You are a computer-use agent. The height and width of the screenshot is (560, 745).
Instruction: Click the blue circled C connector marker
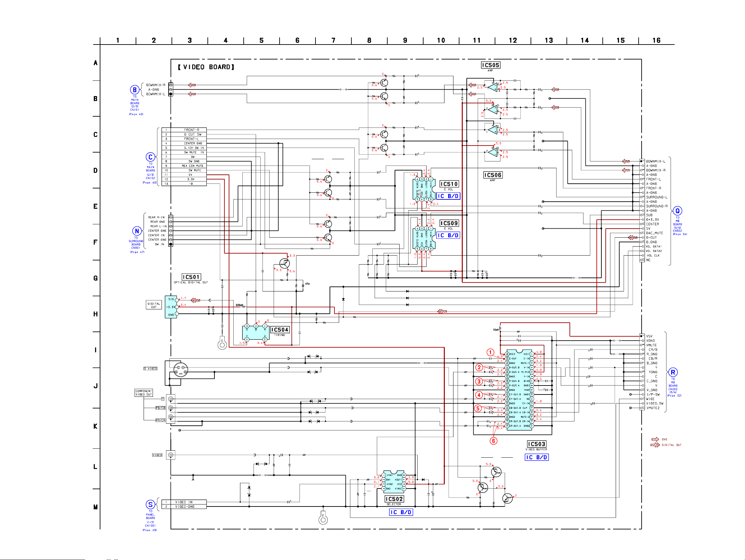151,157
